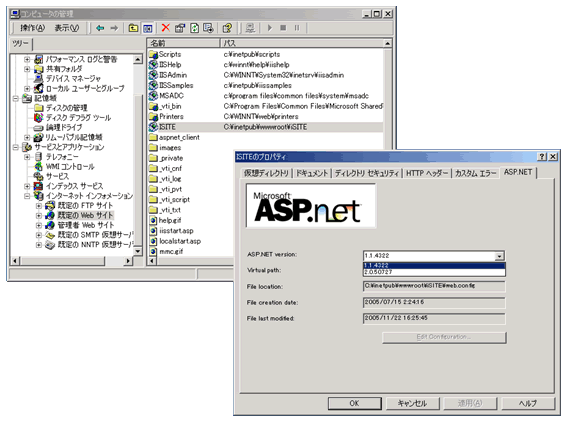Choose 2.0.50727 in the version list

click(x=434, y=272)
